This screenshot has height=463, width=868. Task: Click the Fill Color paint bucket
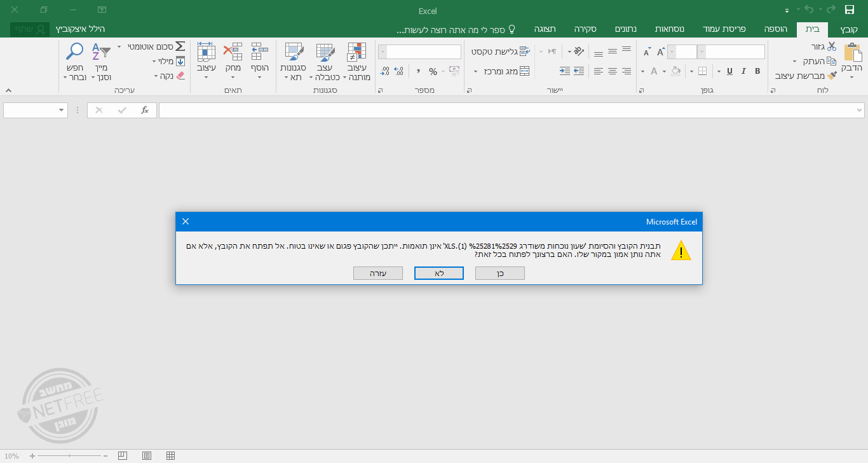click(675, 71)
